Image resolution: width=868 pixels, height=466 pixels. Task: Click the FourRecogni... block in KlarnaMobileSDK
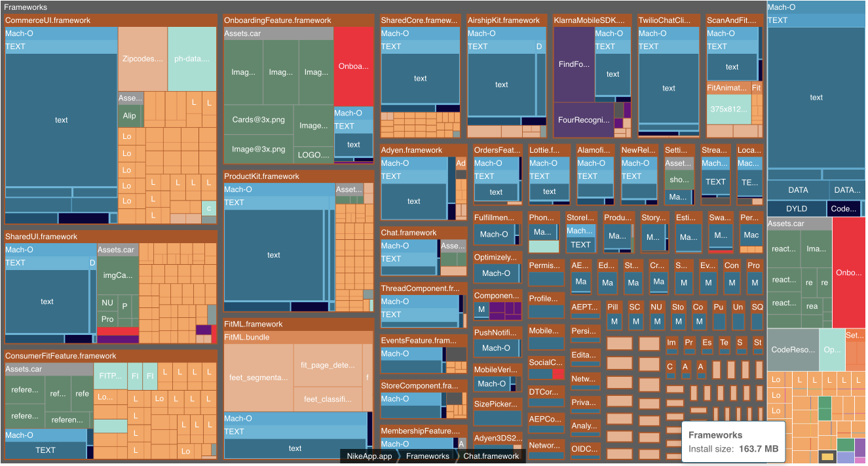pyautogui.click(x=583, y=120)
